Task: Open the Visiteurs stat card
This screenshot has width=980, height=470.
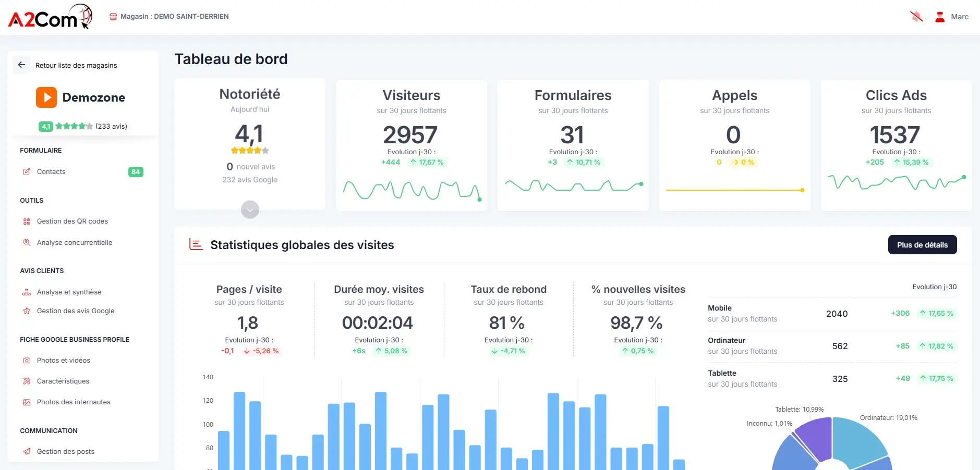Action: point(412,145)
